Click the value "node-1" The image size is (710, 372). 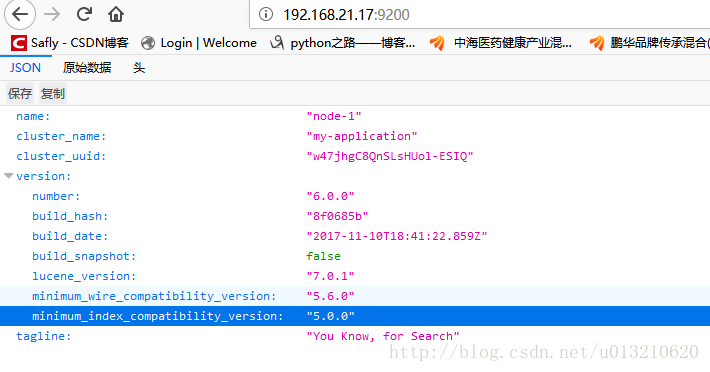pos(334,116)
